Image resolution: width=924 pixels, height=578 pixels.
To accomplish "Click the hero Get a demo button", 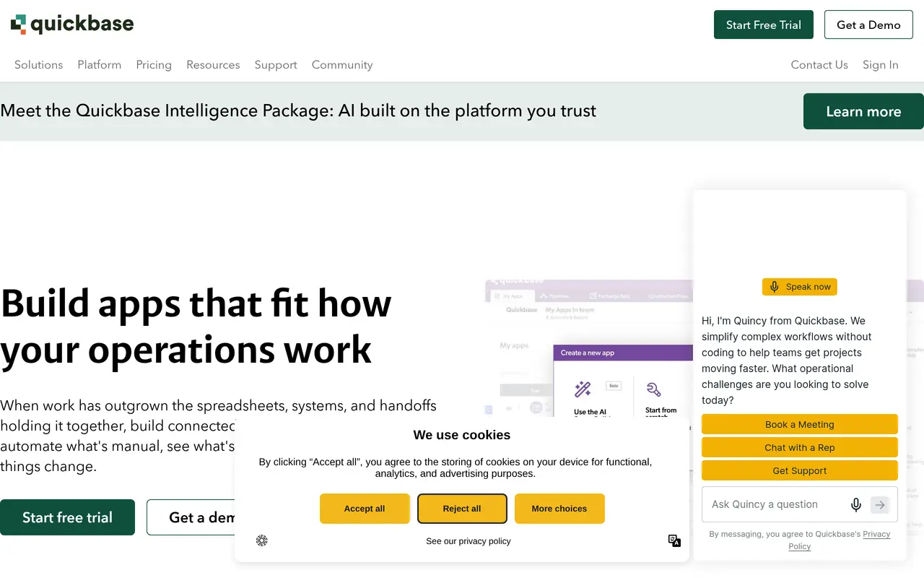I will click(191, 517).
